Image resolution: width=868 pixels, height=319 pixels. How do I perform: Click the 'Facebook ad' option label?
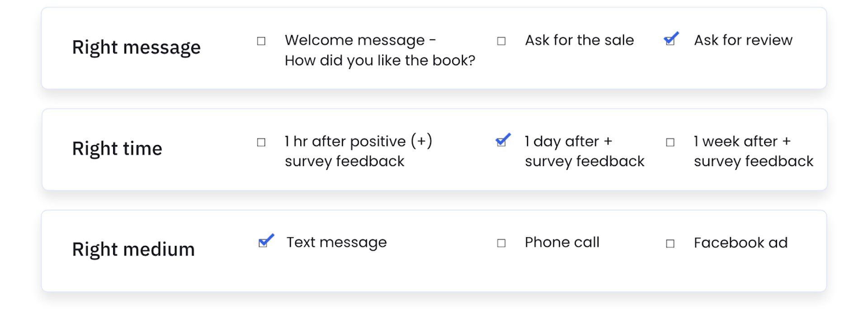741,243
